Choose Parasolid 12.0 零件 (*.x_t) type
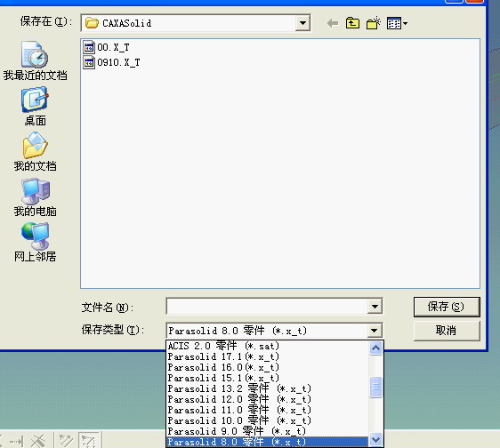Image resolution: width=500 pixels, height=448 pixels. click(267, 399)
